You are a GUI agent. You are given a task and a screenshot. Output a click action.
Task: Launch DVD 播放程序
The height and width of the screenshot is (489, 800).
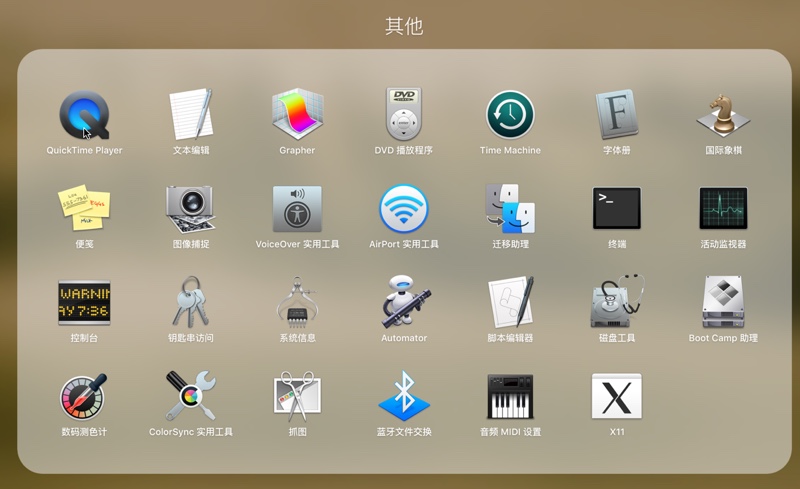point(404,115)
